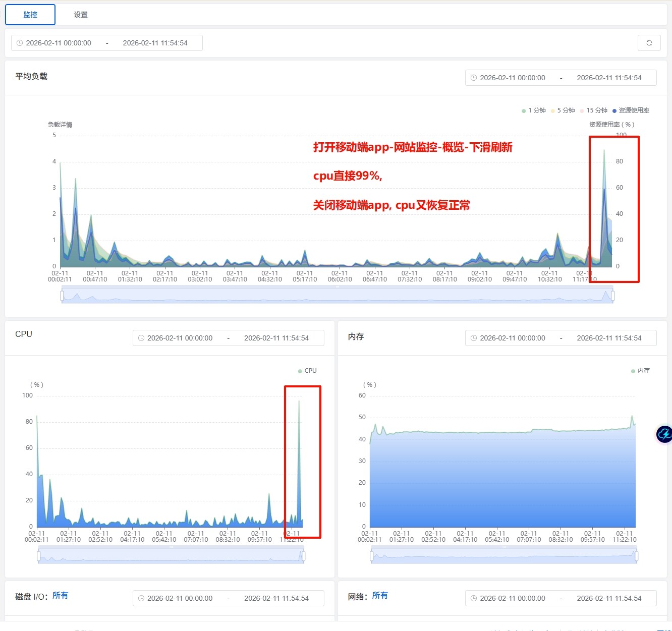Click clock icon in network date picker
Image resolution: width=672 pixels, height=631 pixels.
tap(474, 598)
